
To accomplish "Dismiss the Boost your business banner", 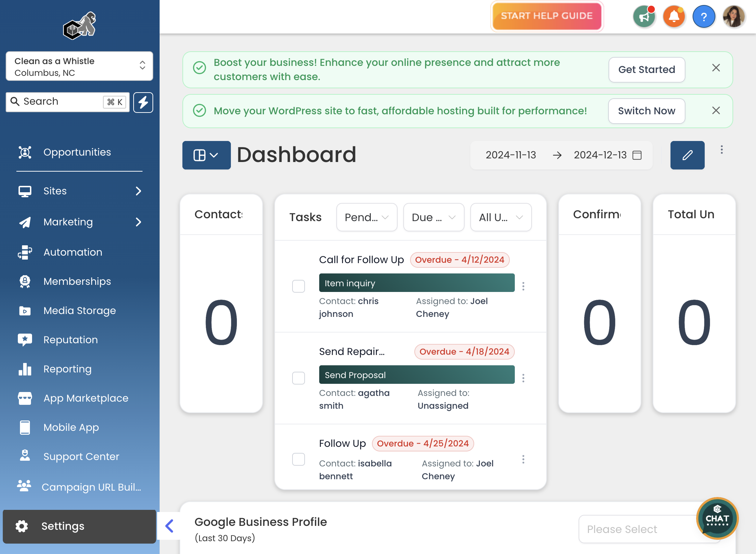I will coord(716,68).
